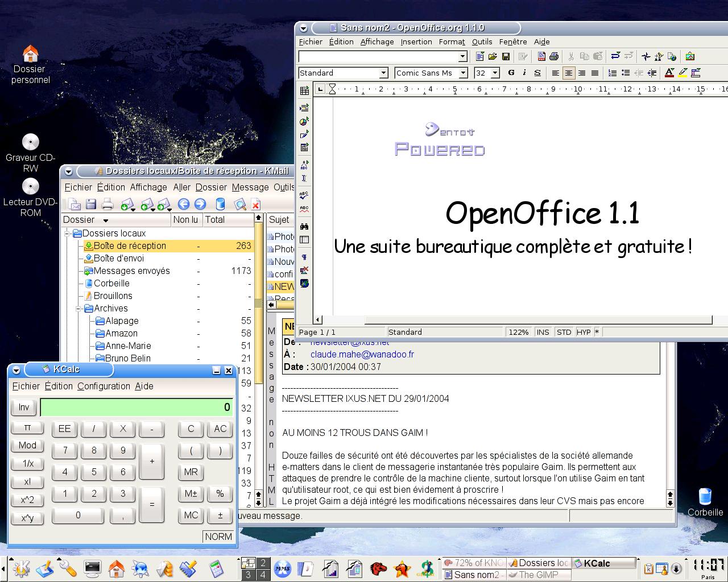Open home folder icon in KDE panel
This screenshot has width=728, height=582.
pos(117,568)
